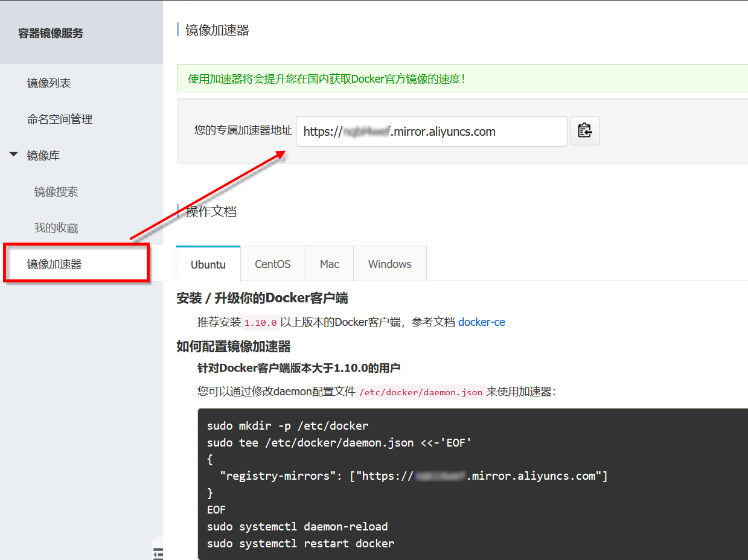Click the 1.10.0 version code tag

pos(261,323)
